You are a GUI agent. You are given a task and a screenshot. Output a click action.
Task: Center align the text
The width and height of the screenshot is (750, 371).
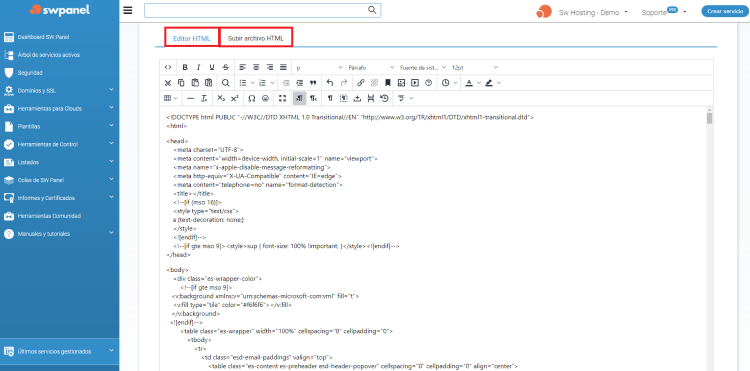256,67
